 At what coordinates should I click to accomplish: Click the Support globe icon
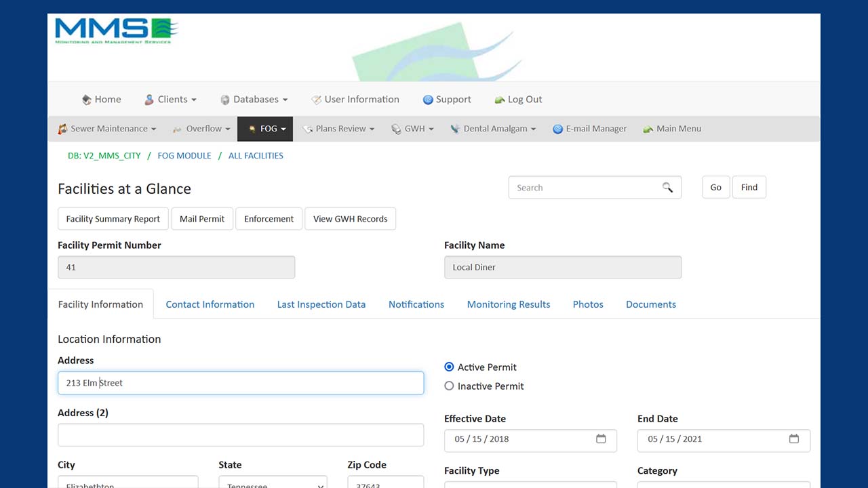click(428, 100)
